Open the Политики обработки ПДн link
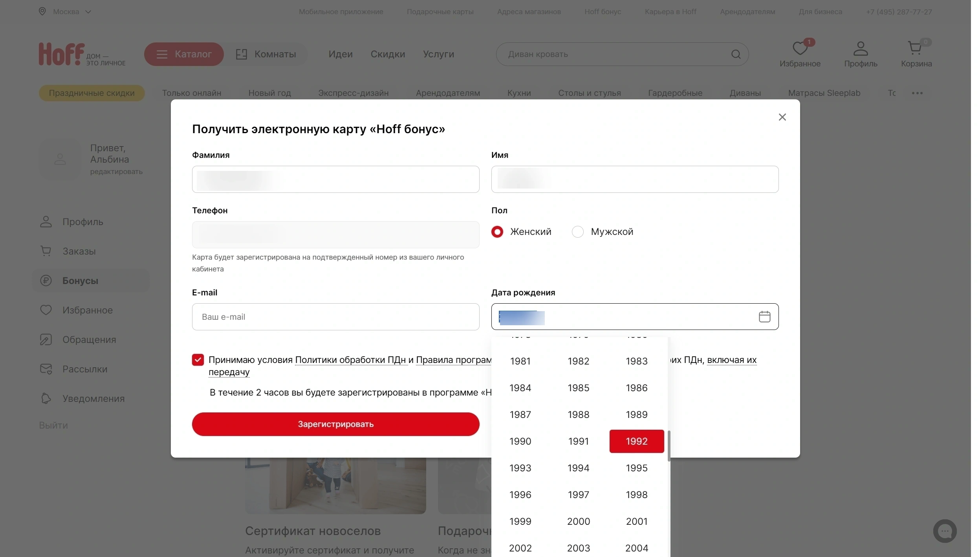Viewport: 980px width, 557px height. [350, 360]
